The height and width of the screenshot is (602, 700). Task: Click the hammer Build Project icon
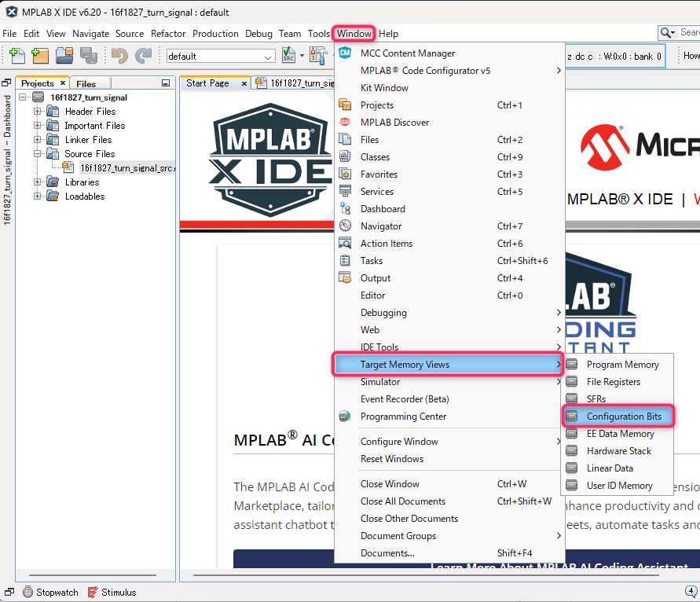click(319, 56)
